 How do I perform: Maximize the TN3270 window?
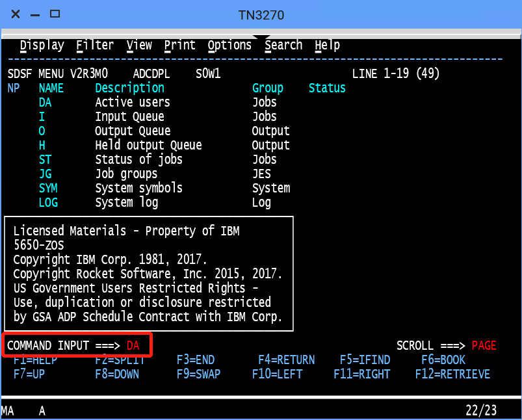click(55, 14)
